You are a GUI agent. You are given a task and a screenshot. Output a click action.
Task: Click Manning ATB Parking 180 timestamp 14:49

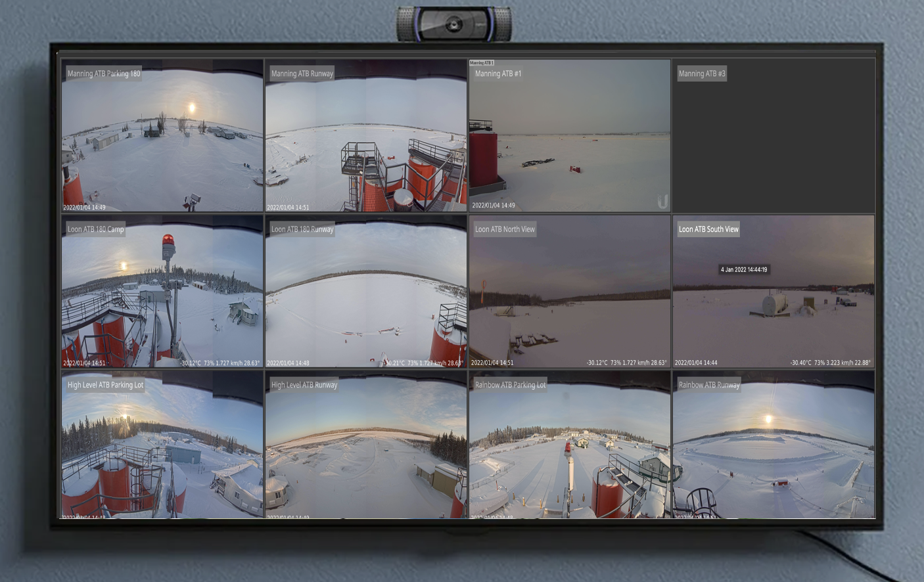[x=84, y=208]
